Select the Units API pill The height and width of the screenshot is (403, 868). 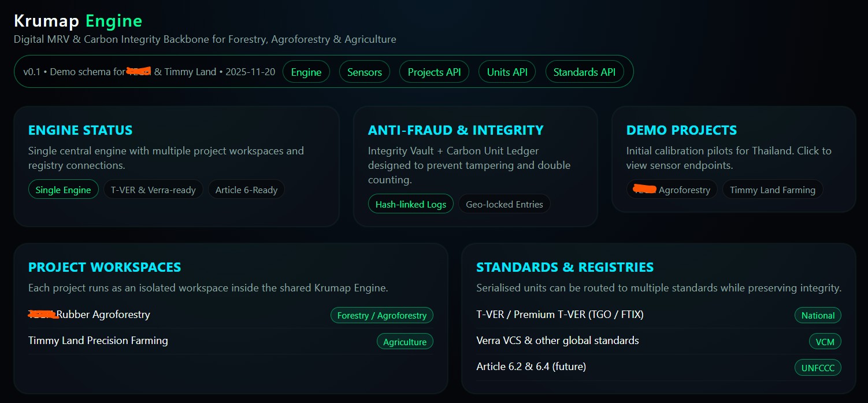[507, 72]
